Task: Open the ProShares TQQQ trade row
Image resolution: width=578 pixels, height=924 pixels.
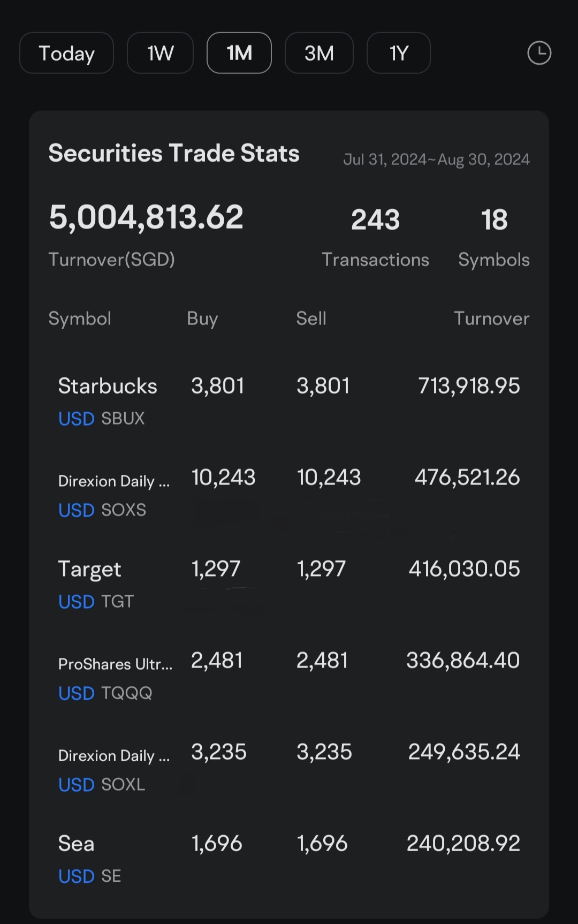Action: pos(289,676)
